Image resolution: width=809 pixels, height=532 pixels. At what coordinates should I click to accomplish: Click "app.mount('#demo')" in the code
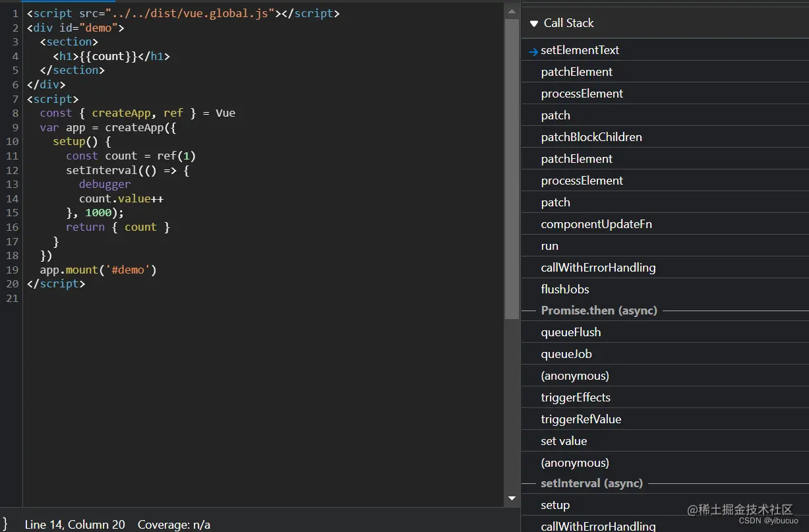pyautogui.click(x=98, y=270)
